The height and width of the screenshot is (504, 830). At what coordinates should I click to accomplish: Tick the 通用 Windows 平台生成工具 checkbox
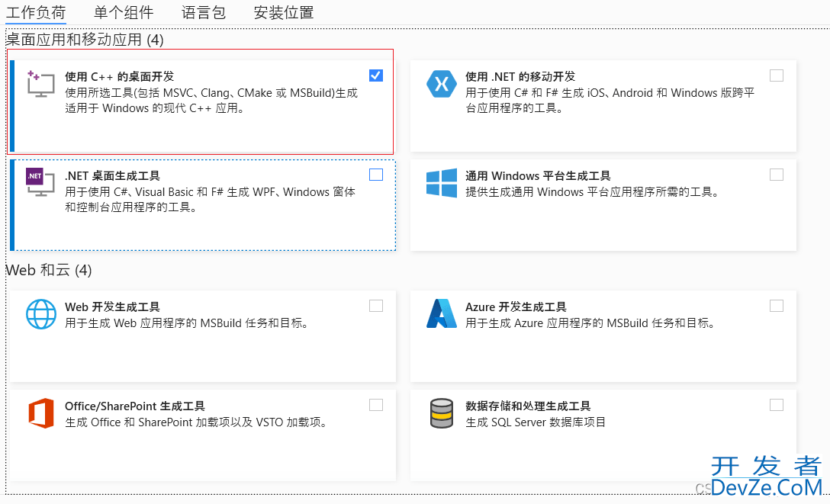pos(777,175)
